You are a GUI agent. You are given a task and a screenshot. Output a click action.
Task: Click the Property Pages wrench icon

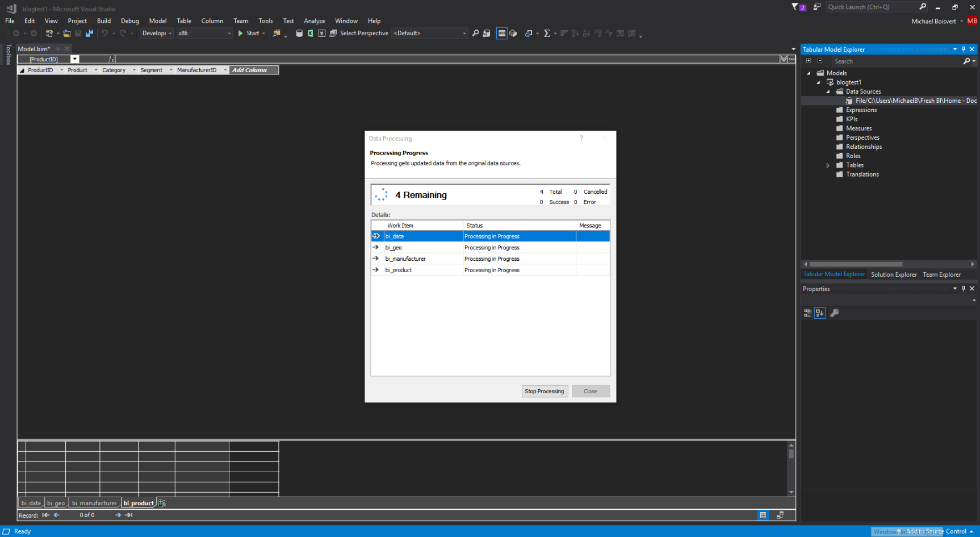point(835,313)
